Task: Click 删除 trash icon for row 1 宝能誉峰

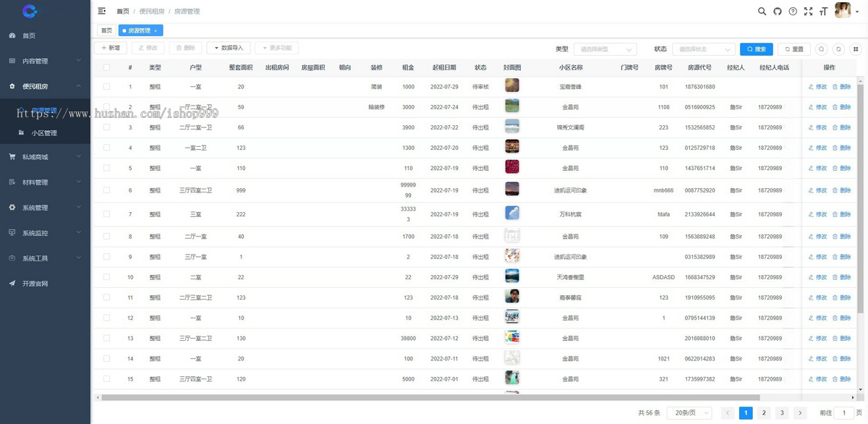Action: 842,87
